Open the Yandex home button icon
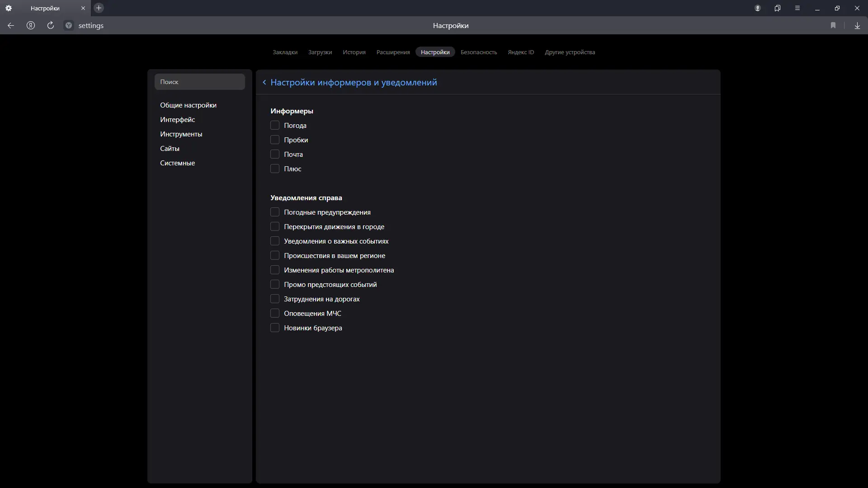Viewport: 868px width, 488px height. point(31,26)
